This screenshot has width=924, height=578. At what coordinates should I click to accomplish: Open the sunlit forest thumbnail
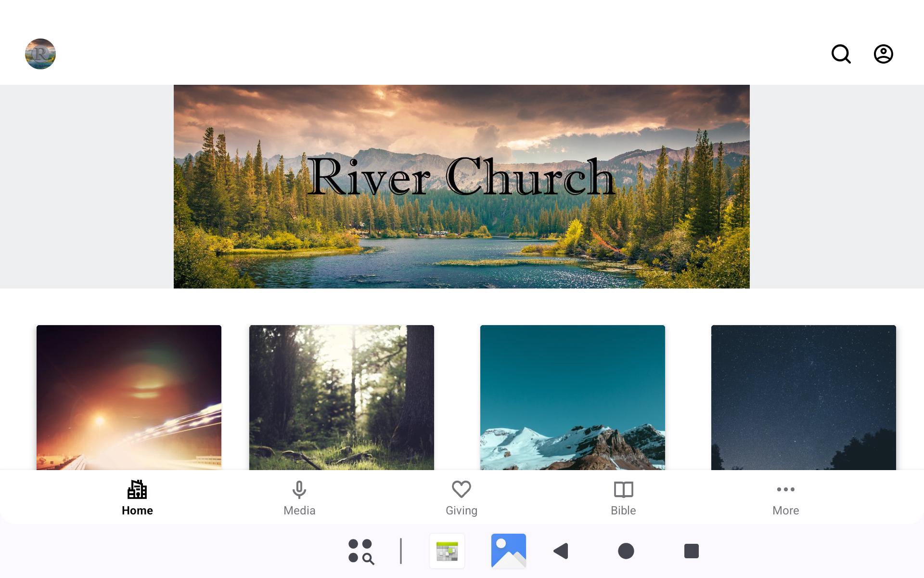tap(342, 397)
